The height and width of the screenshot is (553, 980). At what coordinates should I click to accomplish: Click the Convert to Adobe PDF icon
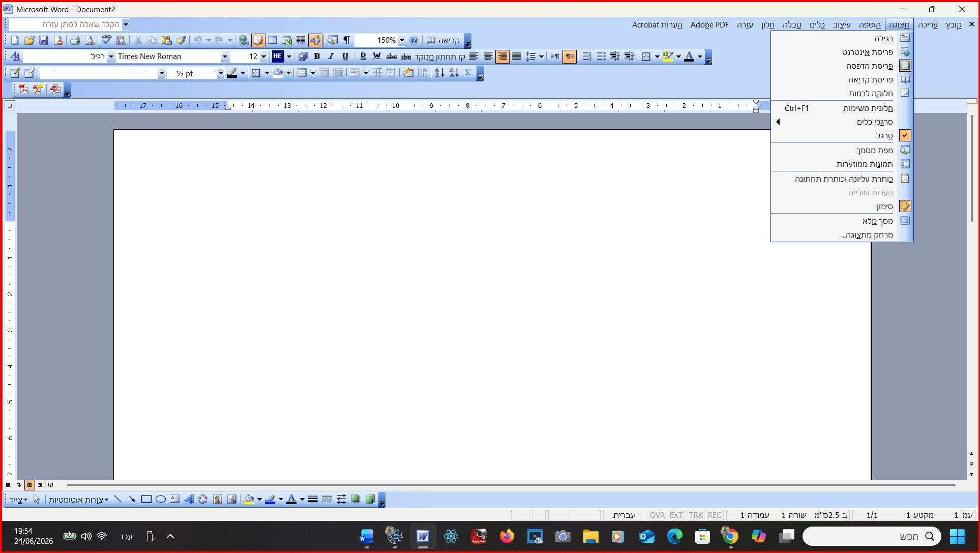(23, 90)
